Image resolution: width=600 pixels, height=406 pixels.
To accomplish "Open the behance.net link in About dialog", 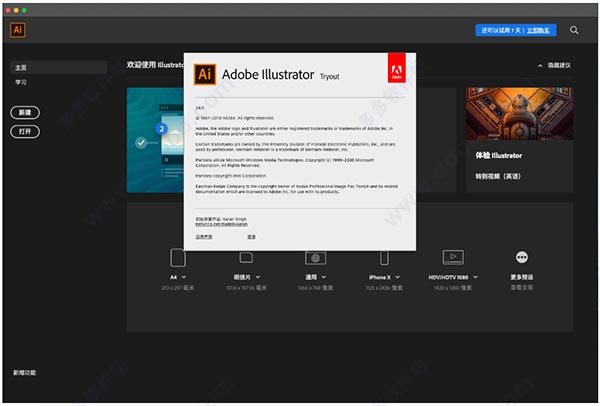I will tap(221, 224).
